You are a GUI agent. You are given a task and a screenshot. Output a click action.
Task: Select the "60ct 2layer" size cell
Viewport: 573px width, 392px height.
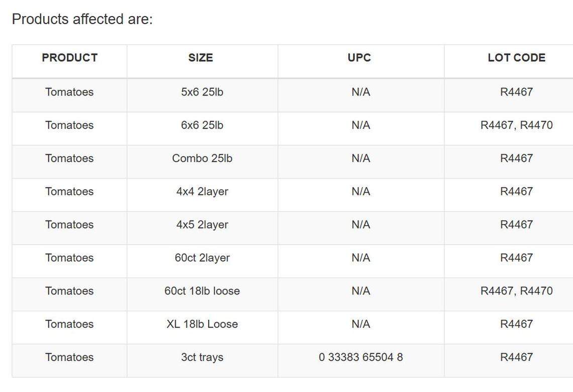pos(202,258)
